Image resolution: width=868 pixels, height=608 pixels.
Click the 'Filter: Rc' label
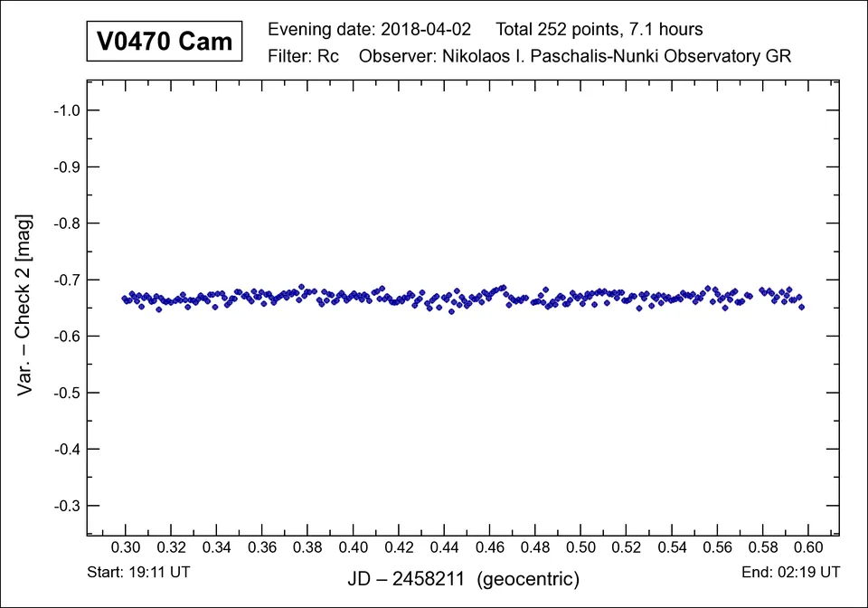(304, 56)
